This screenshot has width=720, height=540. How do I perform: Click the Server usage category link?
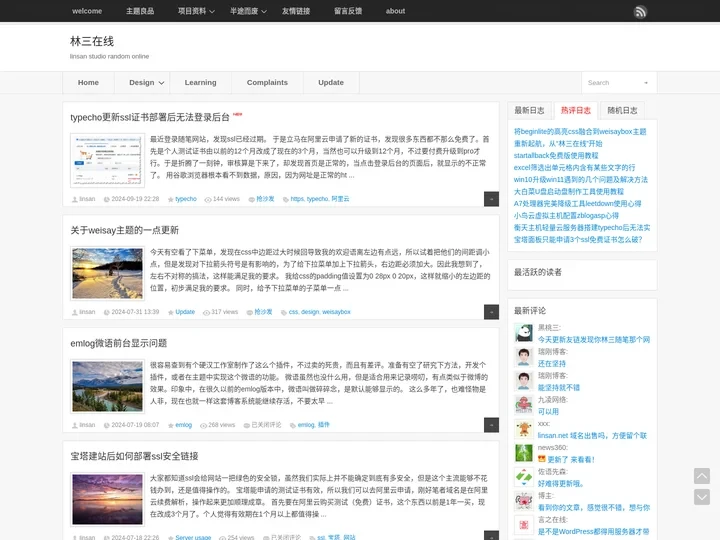point(193,537)
